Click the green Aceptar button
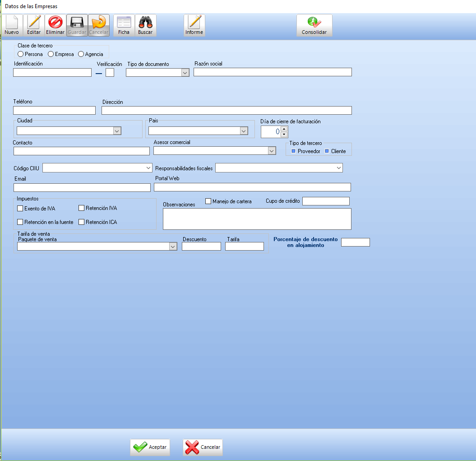The width and height of the screenshot is (476, 461). [x=150, y=447]
